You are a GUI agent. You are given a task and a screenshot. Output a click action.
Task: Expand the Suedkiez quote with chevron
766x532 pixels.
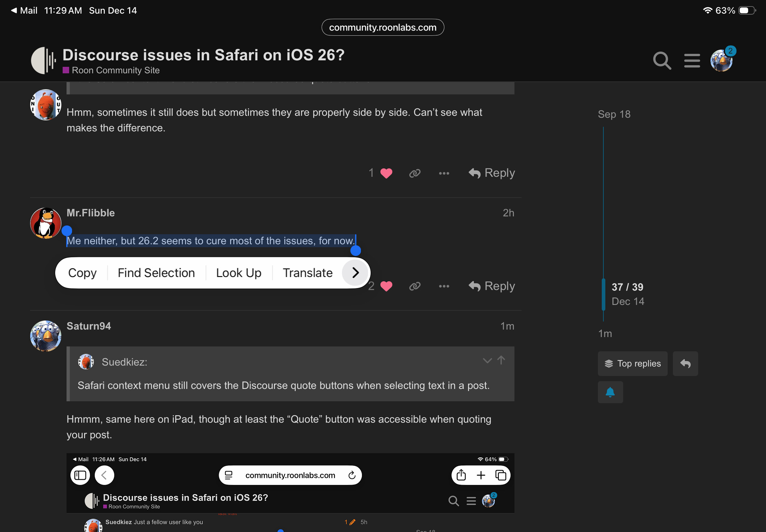point(487,361)
